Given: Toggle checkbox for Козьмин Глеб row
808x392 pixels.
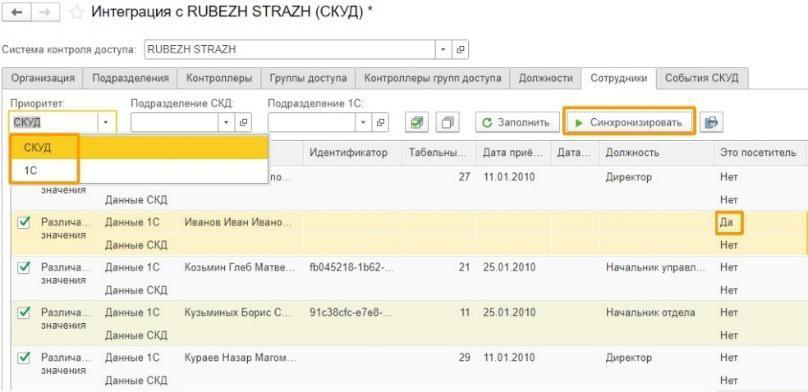Looking at the screenshot, I should 24,267.
